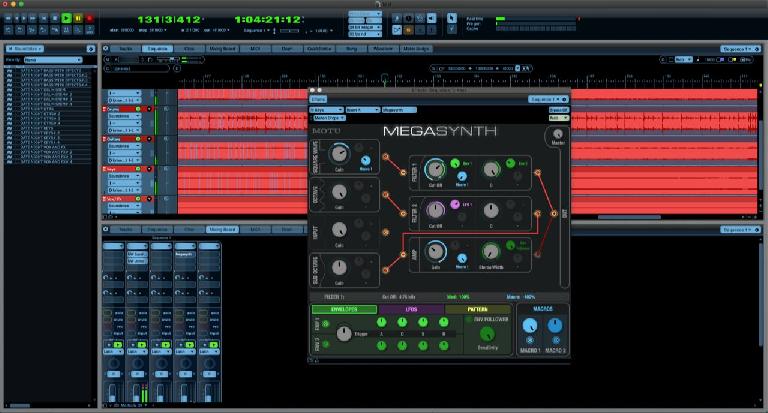Toggle green play-enable button on Drums track
This screenshot has width=768, height=413.
click(x=138, y=109)
